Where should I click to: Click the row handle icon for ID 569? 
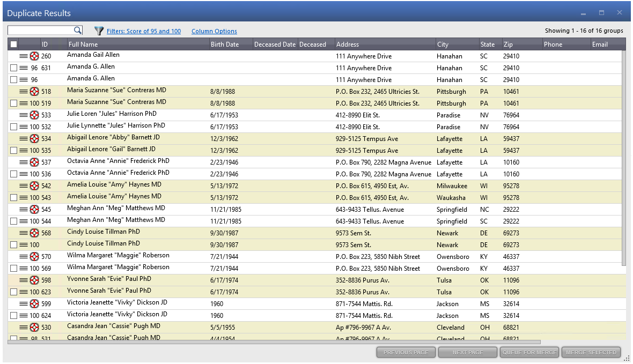coord(24,269)
